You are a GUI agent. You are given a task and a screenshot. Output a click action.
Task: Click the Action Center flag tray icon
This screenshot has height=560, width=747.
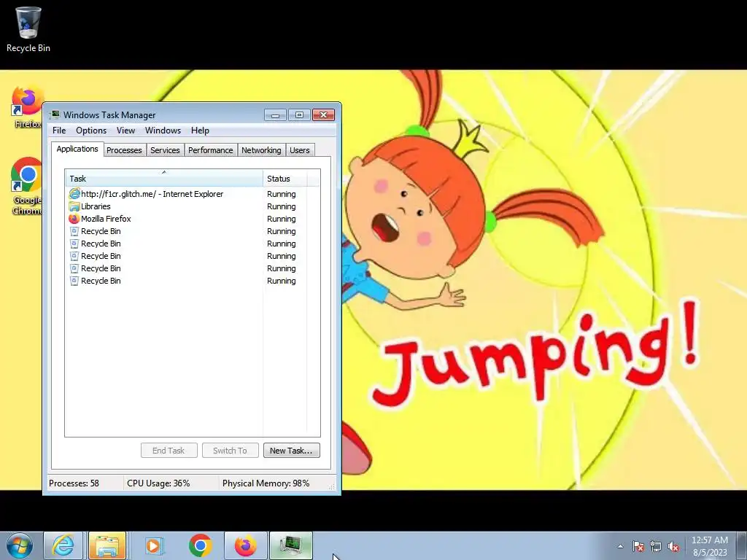coord(638,546)
